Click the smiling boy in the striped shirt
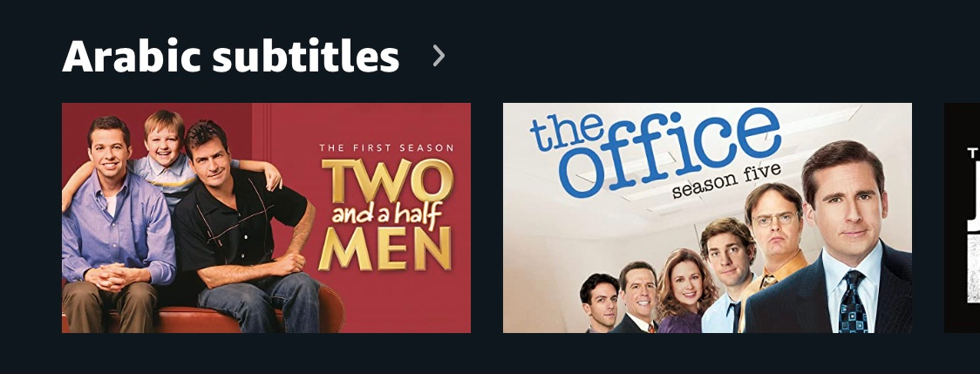The width and height of the screenshot is (980, 374). click(x=165, y=156)
